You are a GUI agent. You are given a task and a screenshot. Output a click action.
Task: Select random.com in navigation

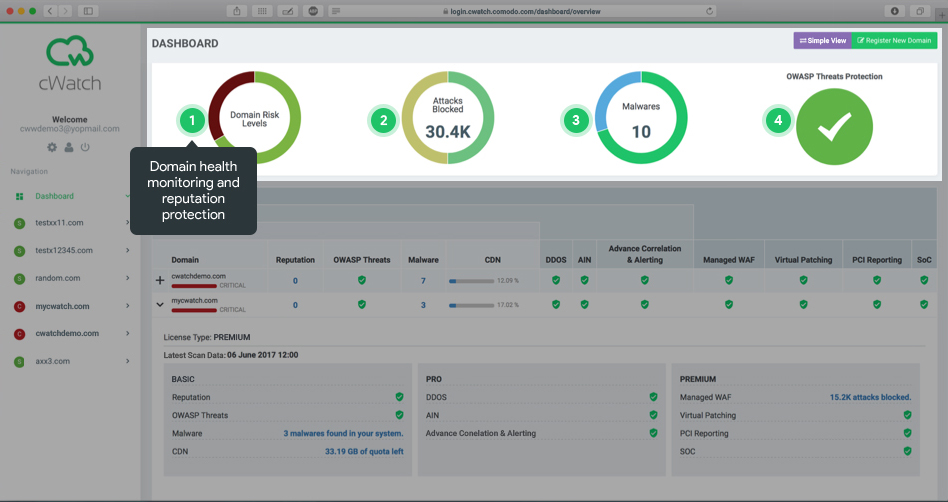click(x=57, y=278)
